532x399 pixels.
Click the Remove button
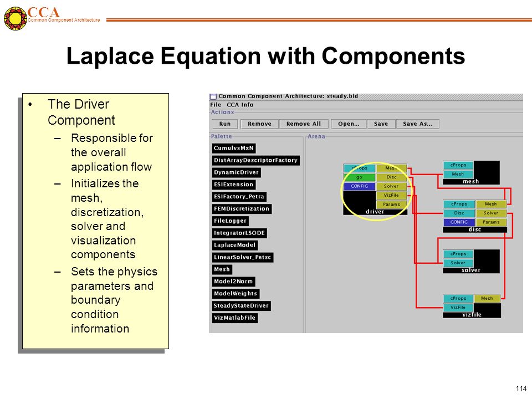[x=259, y=124]
